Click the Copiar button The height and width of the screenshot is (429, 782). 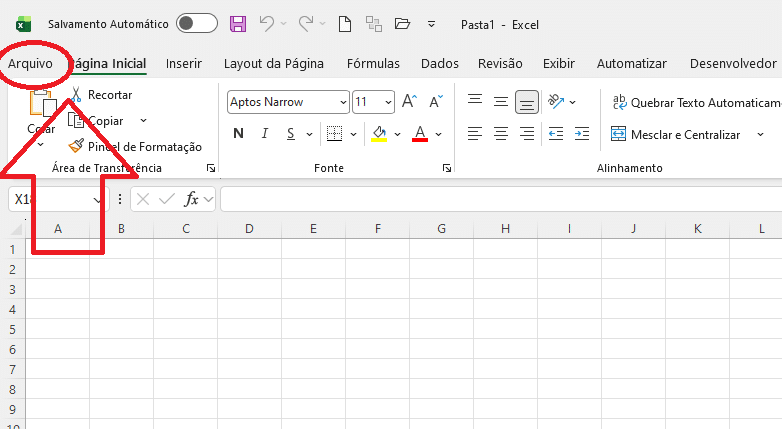point(96,121)
